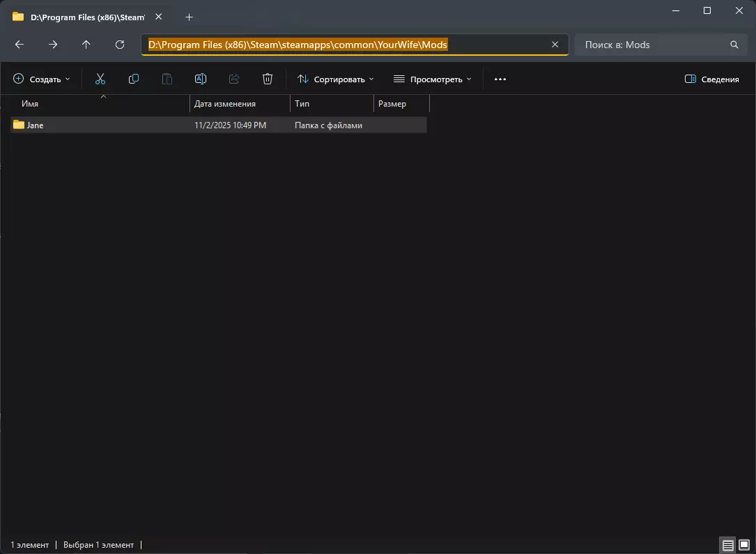The width and height of the screenshot is (756, 554).
Task: Clear the address bar path text
Action: pos(555,45)
